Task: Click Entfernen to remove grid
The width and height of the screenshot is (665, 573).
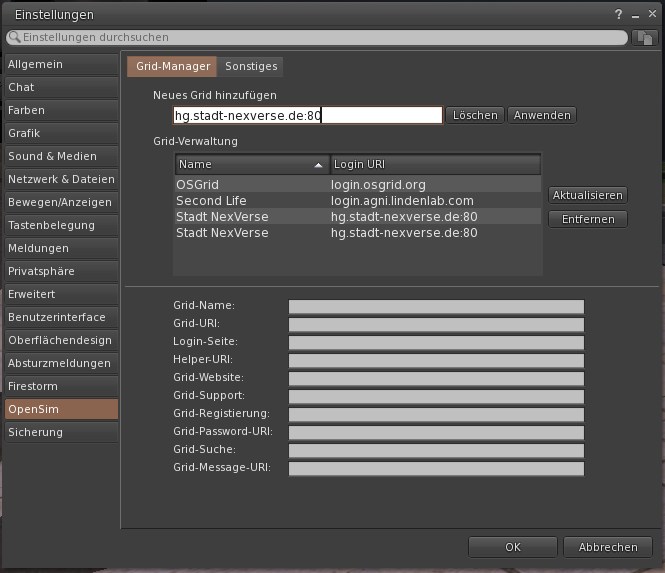Action: click(x=588, y=219)
